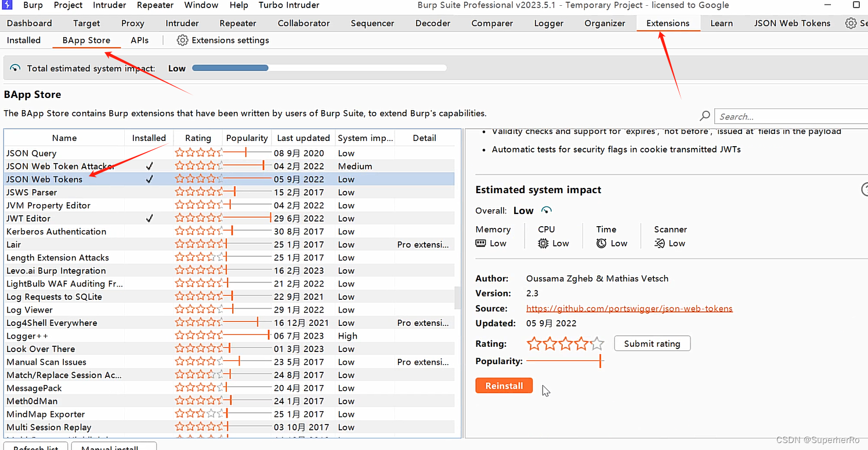Click the total system impact progress bar
This screenshot has width=868, height=450.
click(319, 68)
